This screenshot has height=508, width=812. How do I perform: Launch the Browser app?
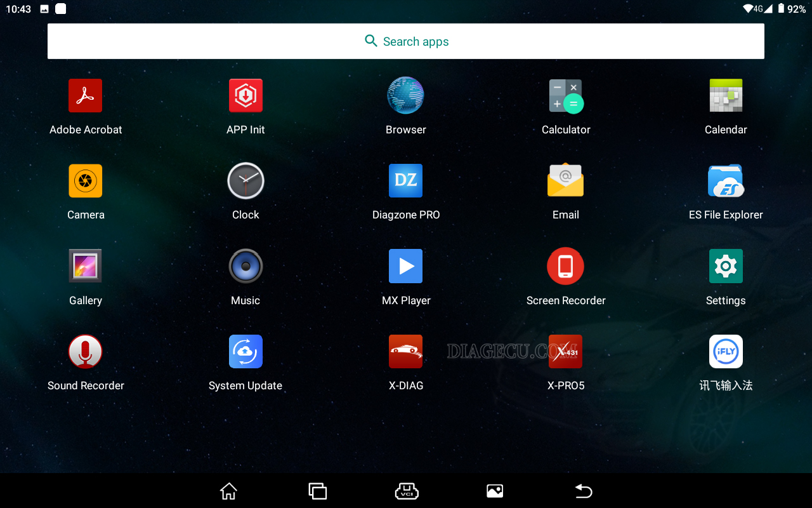click(x=405, y=96)
